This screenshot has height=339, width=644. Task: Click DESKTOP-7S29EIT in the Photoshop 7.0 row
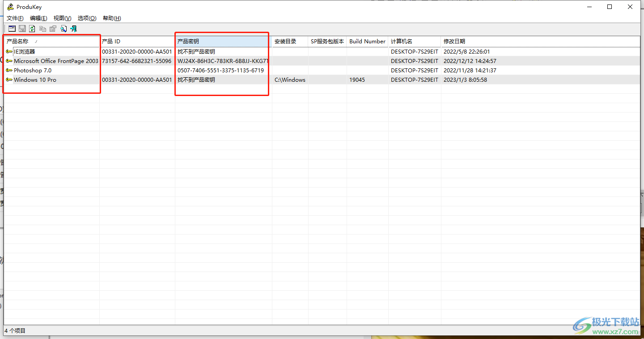coord(415,70)
